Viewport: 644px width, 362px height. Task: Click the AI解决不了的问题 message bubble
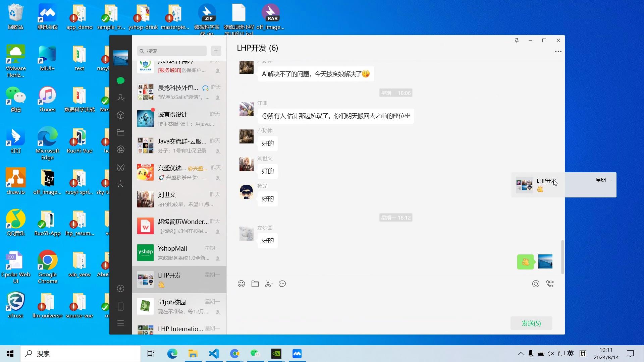tap(316, 74)
